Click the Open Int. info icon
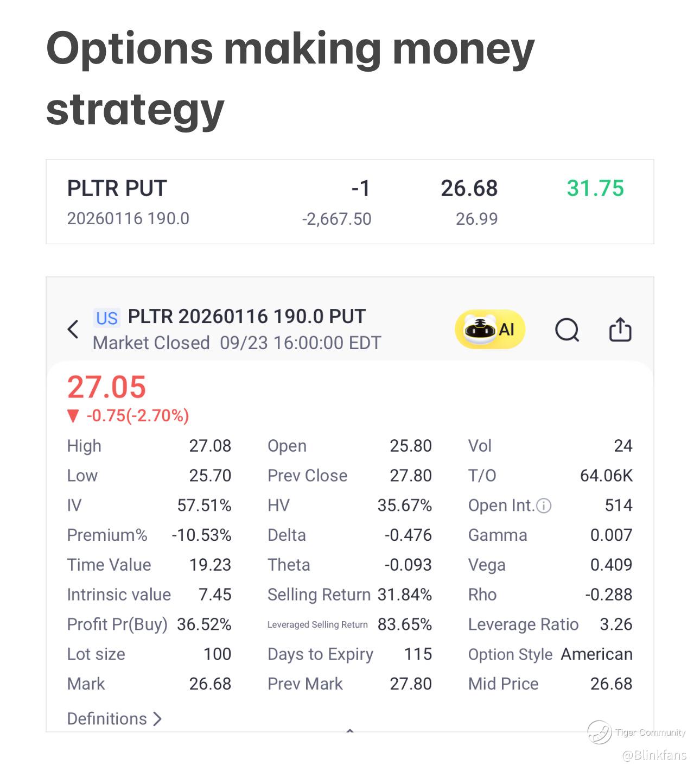Screen dimensions: 700x771 tap(544, 506)
